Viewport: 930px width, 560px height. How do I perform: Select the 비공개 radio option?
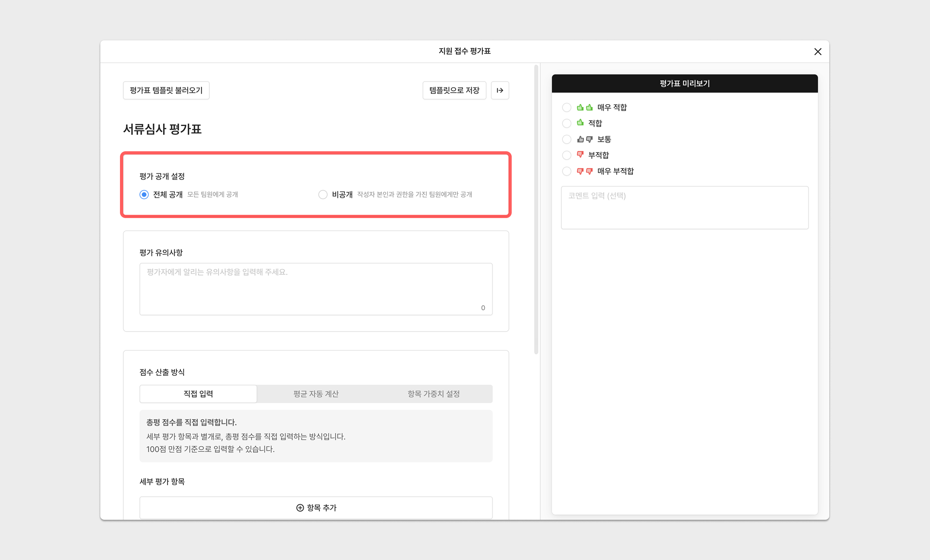[x=323, y=195]
